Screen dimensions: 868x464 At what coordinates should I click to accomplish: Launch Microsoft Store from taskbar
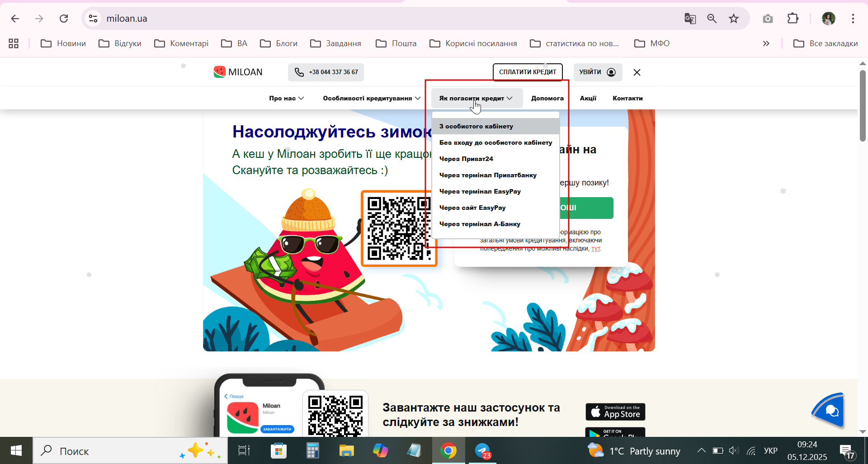point(278,450)
